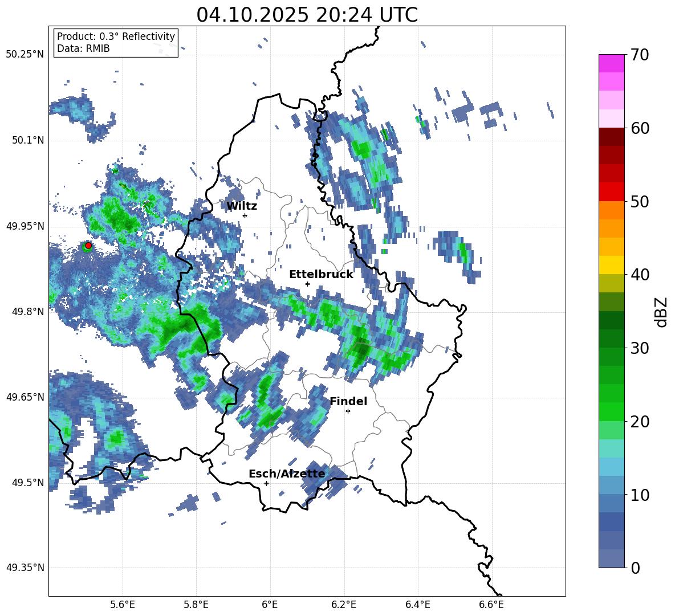Screen dimensions: 675x616
Task: Click the yellow colorbar segment above 40
Action: point(611,266)
